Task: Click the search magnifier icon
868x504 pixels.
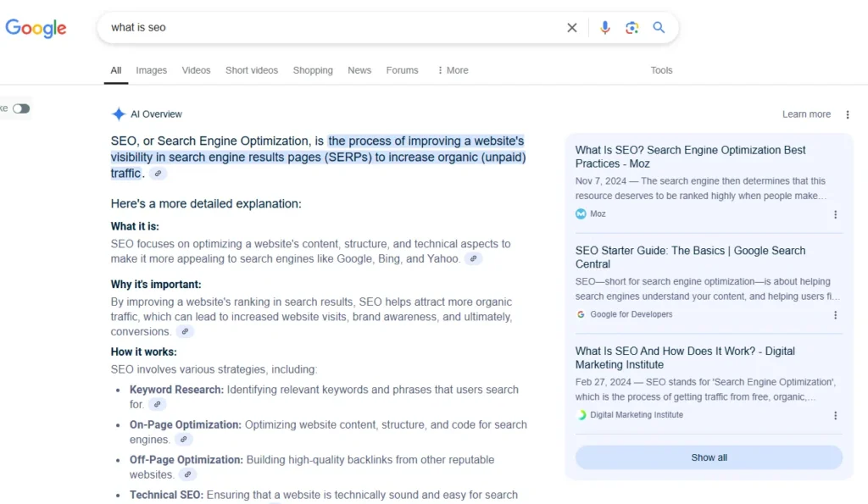Action: click(x=659, y=27)
